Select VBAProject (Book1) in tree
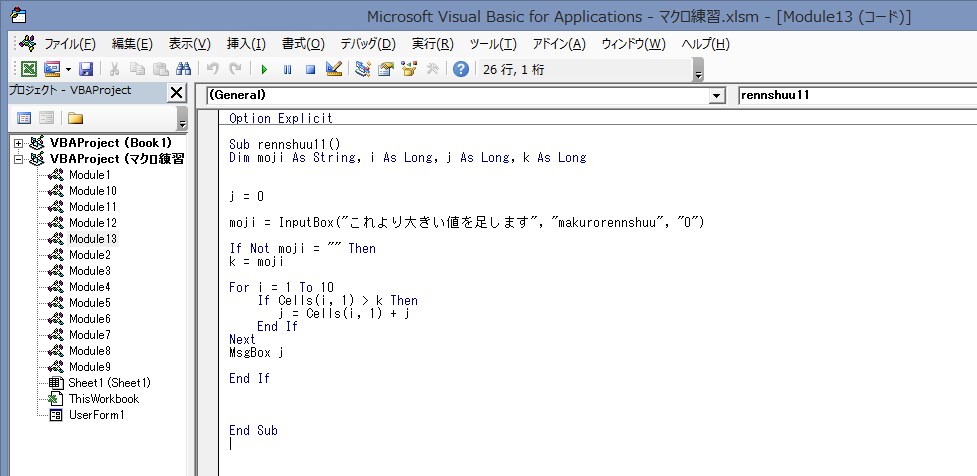This screenshot has width=977, height=476. click(110, 143)
